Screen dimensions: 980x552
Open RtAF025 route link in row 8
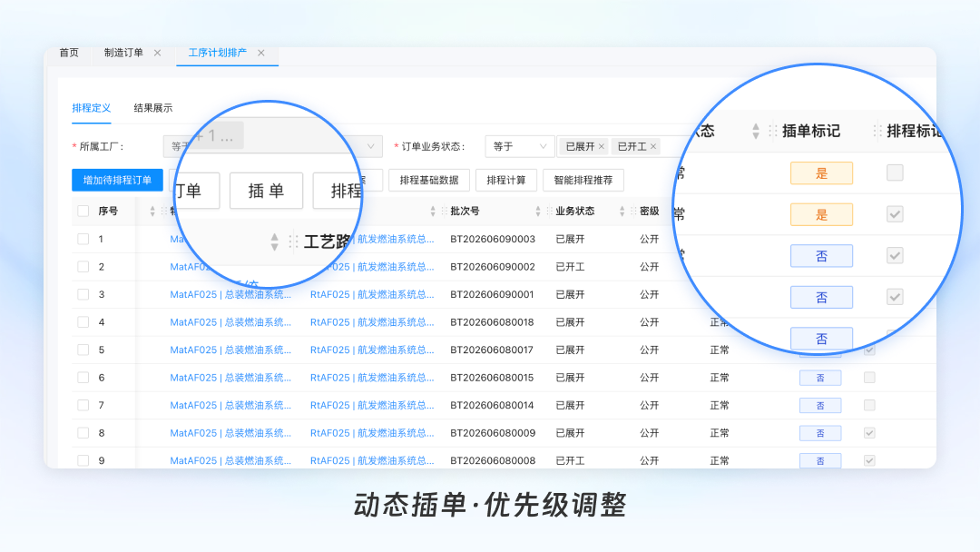pyautogui.click(x=372, y=433)
